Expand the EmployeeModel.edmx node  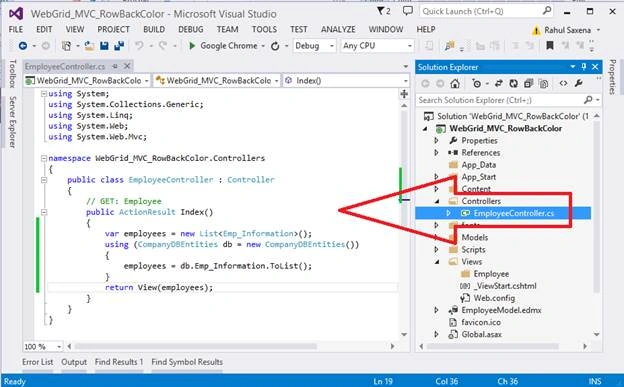pos(436,310)
